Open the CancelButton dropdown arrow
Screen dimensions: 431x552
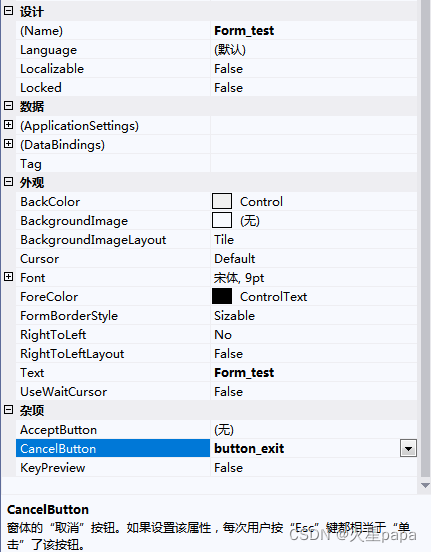(x=408, y=448)
